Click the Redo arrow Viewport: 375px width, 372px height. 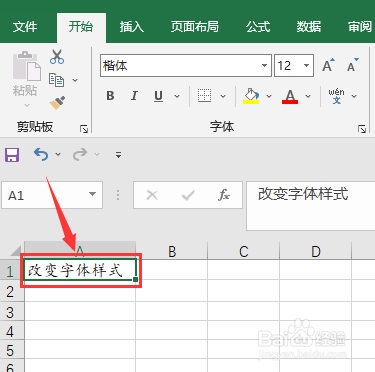tap(80, 154)
